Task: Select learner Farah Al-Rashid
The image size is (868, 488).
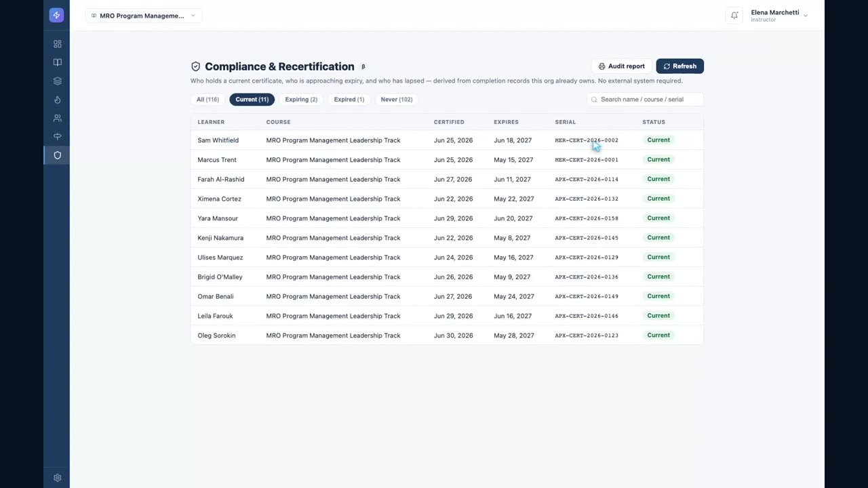Action: 221,180
